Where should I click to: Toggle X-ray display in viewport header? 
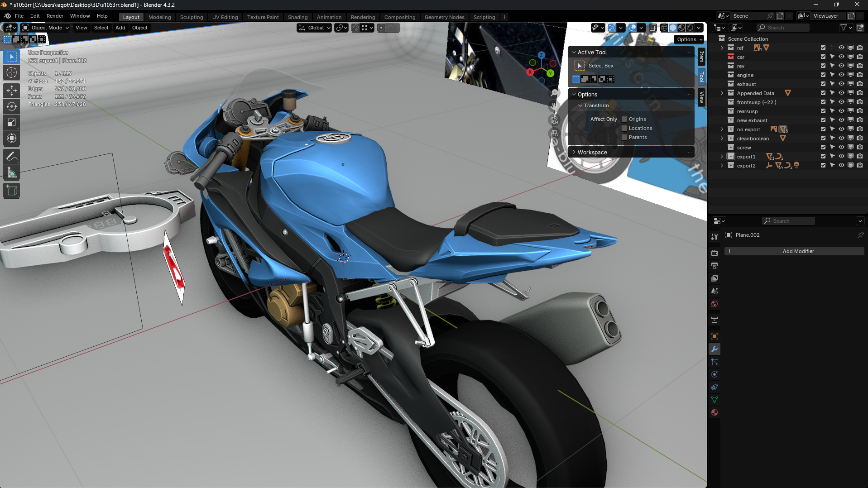tap(652, 28)
